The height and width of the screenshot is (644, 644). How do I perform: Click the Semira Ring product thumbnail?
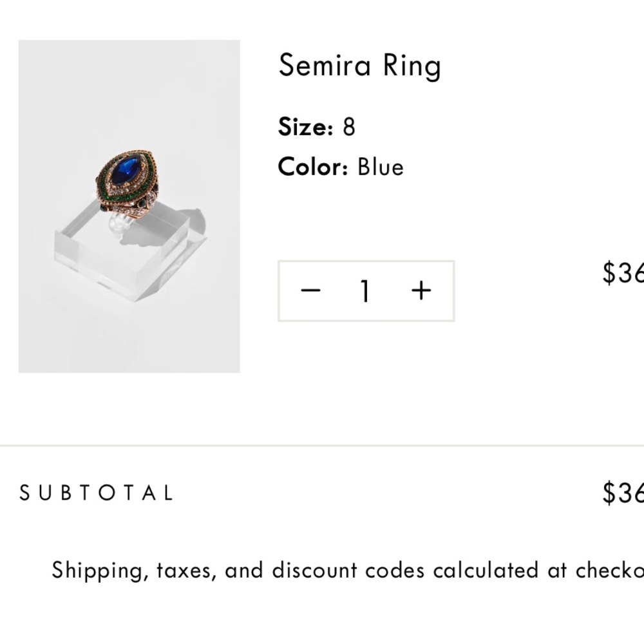129,205
